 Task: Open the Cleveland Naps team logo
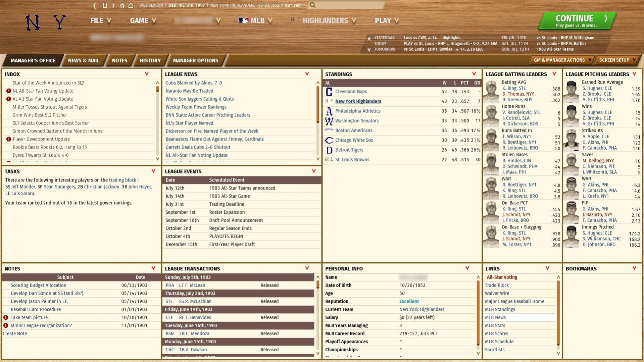tap(329, 92)
